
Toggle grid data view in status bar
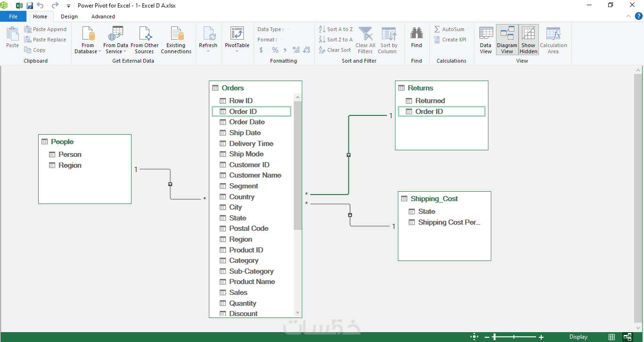(x=611, y=337)
